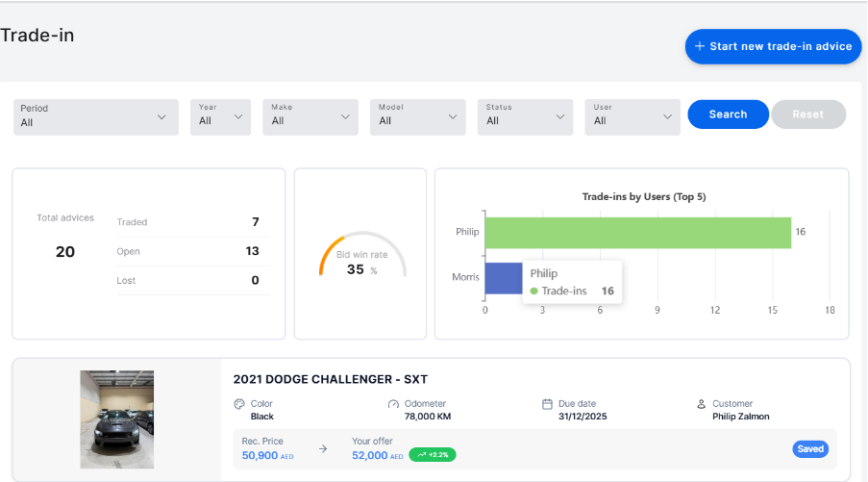Click the odometer gauge icon
The image size is (868, 482).
pyautogui.click(x=393, y=404)
